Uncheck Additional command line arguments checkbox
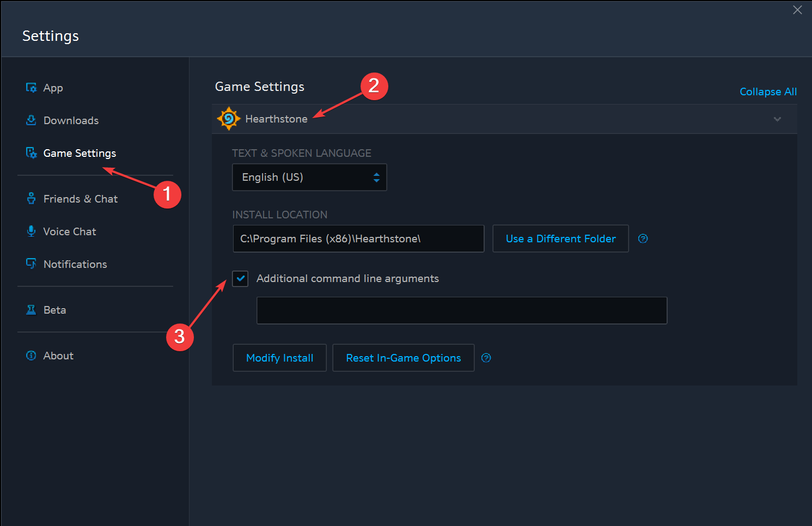812x526 pixels. (x=240, y=279)
